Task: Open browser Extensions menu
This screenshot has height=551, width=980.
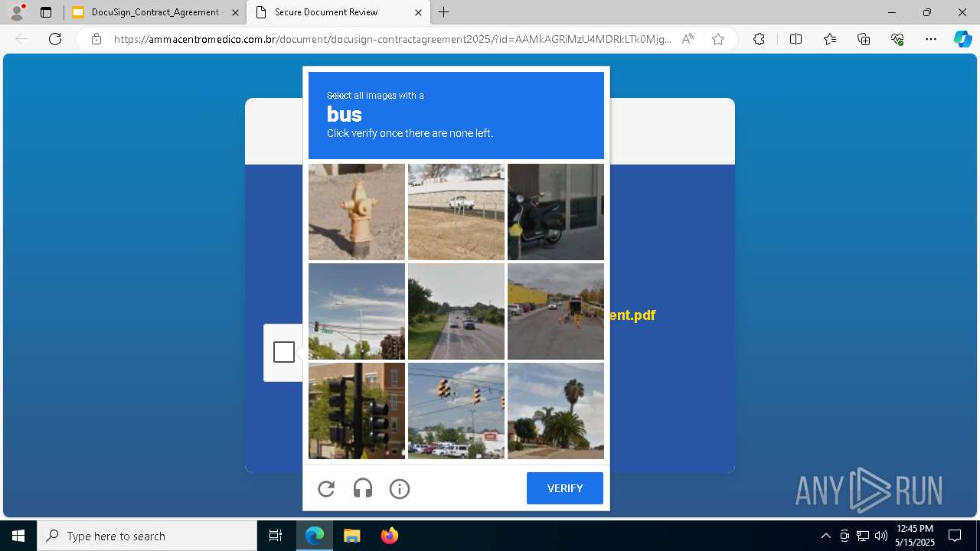Action: point(759,39)
